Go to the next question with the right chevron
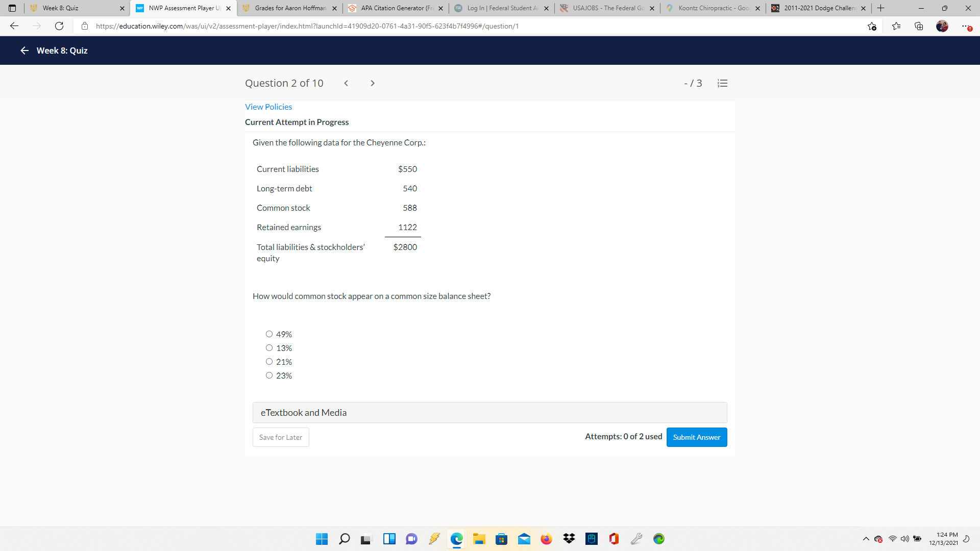The height and width of the screenshot is (551, 980). point(373,83)
